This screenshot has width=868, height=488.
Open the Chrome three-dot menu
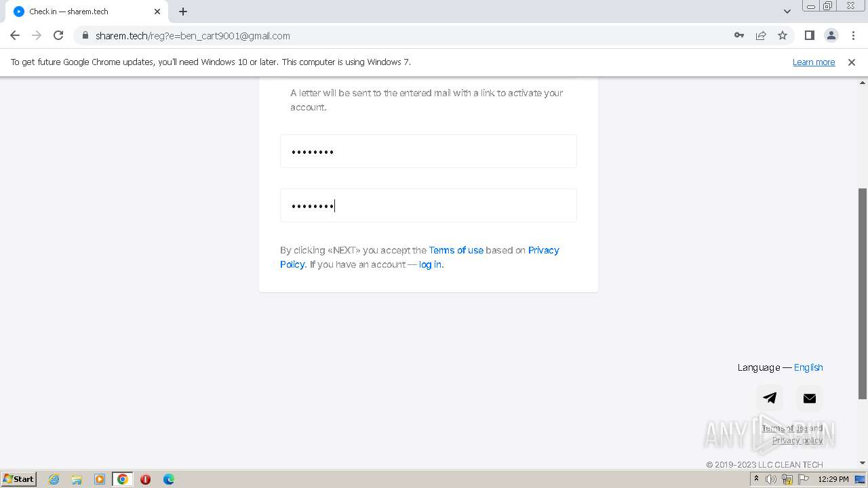point(852,35)
